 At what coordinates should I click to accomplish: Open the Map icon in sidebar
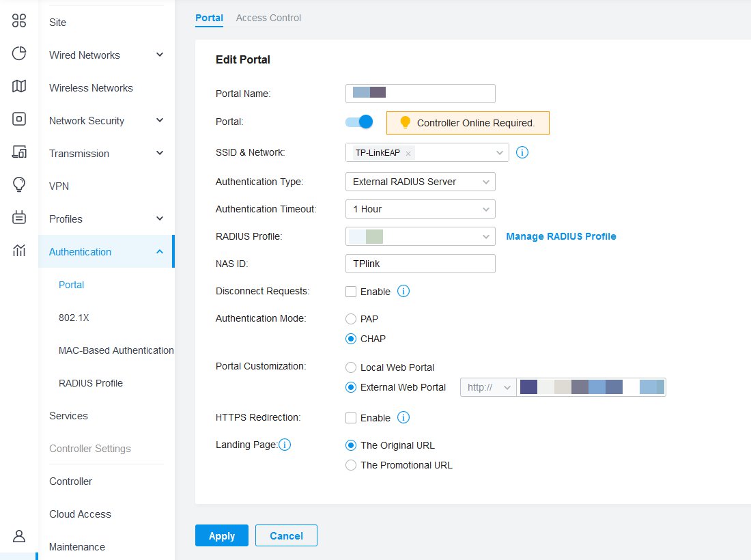click(19, 86)
